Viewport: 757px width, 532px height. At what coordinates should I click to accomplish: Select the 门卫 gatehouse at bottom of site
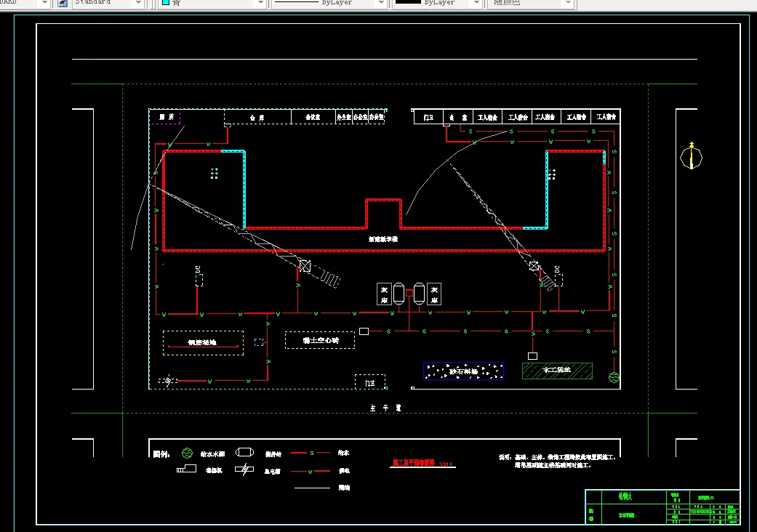370,382
